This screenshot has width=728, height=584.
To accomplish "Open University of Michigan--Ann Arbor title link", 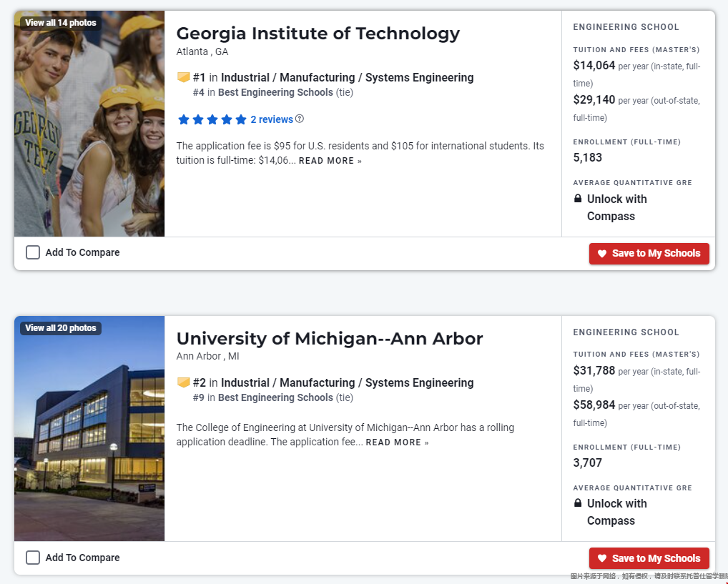I will [x=330, y=338].
